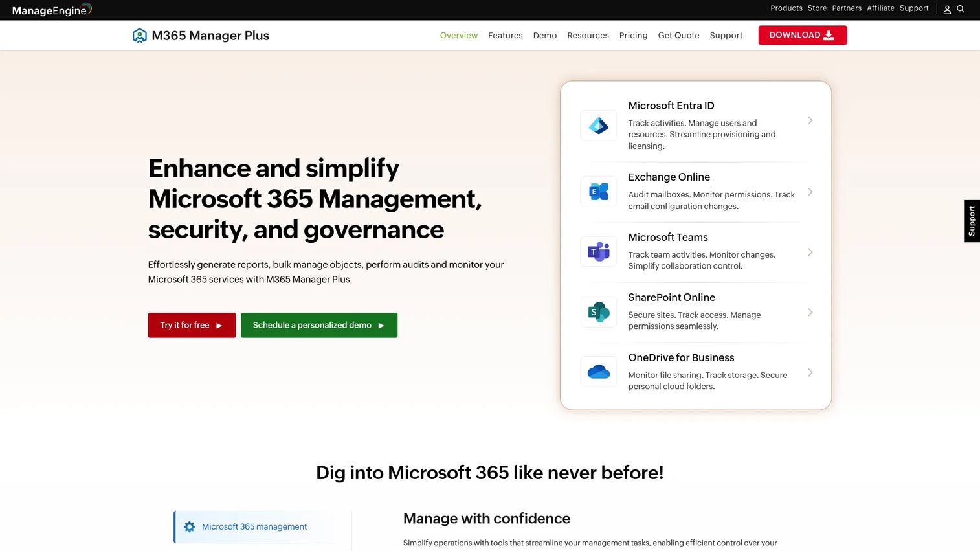Open the Resources nav item
This screenshot has height=551, width=980.
[588, 36]
